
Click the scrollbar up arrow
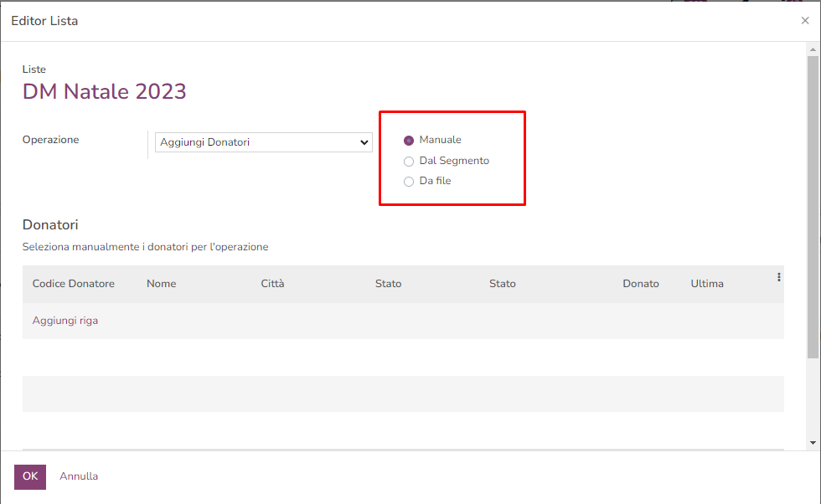point(813,49)
